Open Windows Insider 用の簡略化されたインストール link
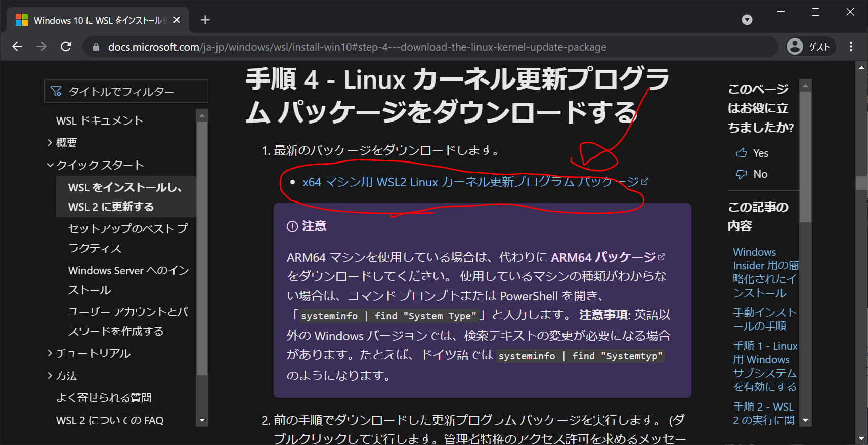 765,272
